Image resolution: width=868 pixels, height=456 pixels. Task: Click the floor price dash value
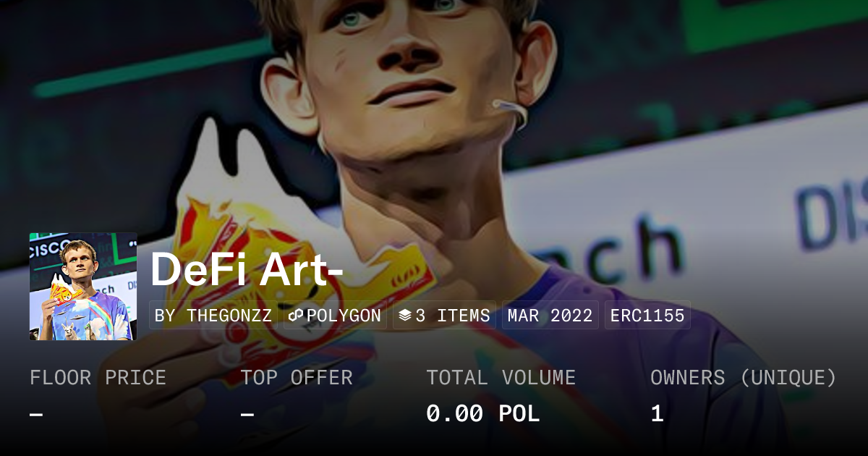tap(36, 414)
